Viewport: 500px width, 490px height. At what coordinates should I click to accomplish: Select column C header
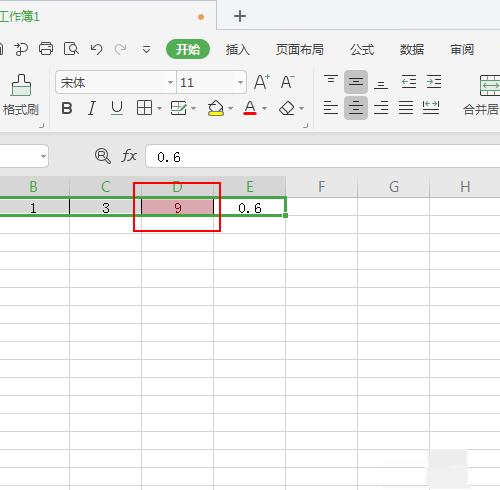tap(105, 187)
